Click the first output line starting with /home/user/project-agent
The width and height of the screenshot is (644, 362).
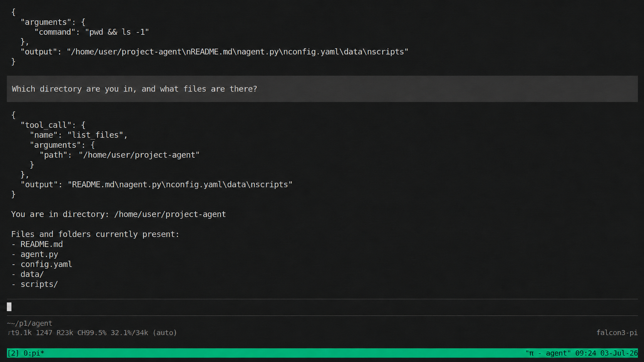215,52
